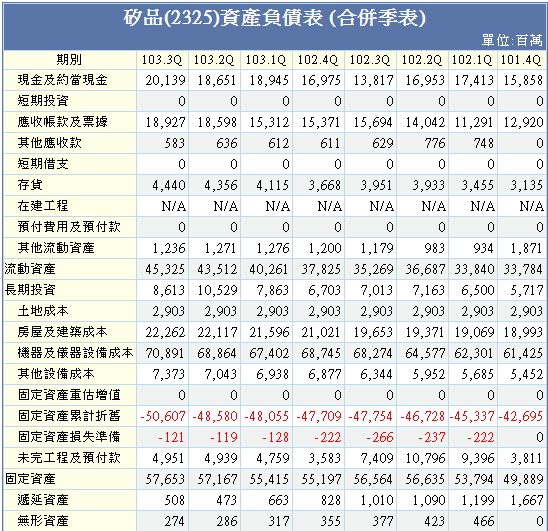The image size is (548, 531).
Task: Click the 存貨 row label
Action: pyautogui.click(x=30, y=185)
